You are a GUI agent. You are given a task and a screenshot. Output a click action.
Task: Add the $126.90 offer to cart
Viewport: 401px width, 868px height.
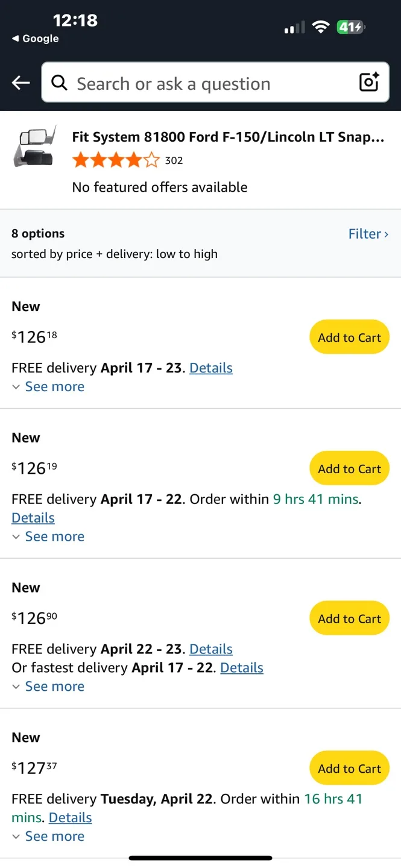(x=349, y=618)
